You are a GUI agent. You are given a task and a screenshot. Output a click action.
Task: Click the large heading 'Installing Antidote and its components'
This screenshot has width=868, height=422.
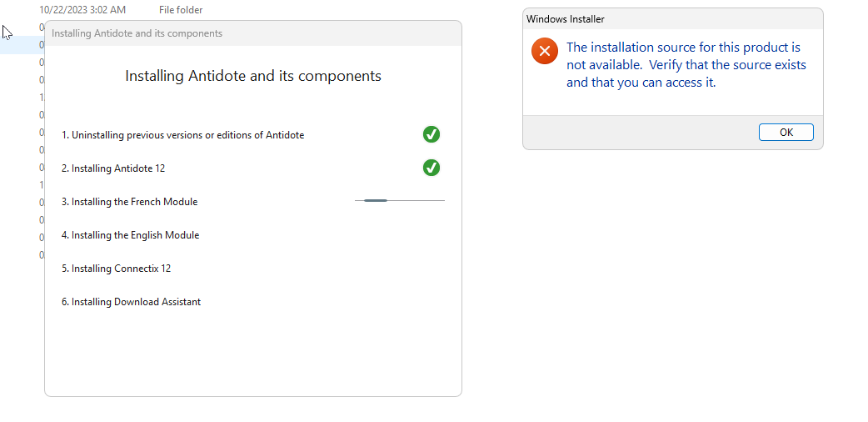pos(253,76)
